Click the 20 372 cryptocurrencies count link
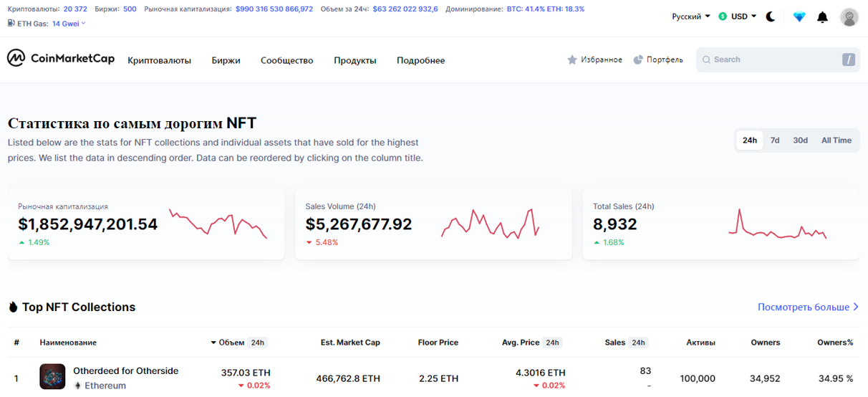The image size is (868, 397). click(x=75, y=9)
